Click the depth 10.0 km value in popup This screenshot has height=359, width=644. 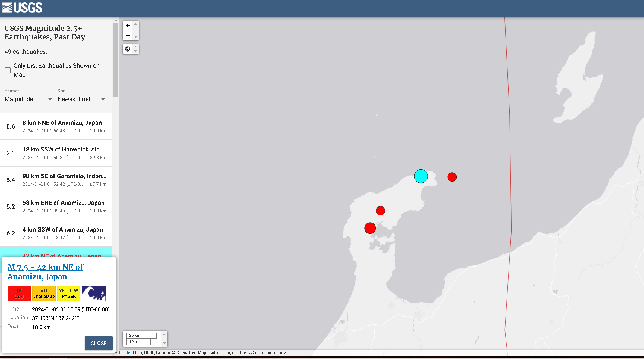point(41,327)
